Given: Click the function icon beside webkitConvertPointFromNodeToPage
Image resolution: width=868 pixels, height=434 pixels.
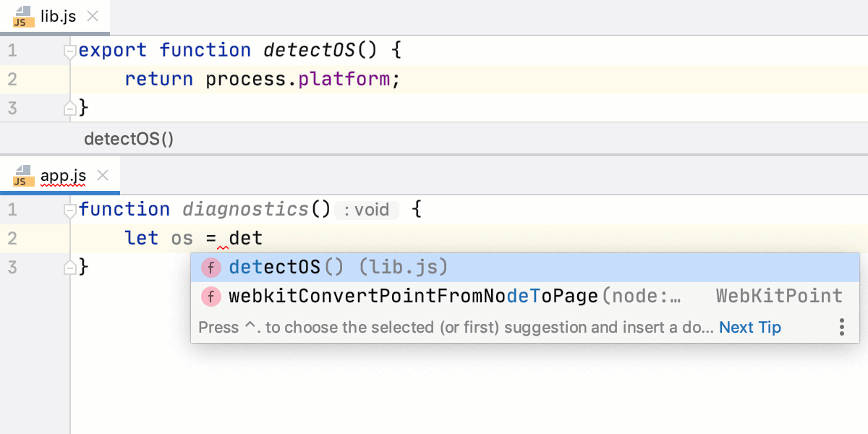Looking at the screenshot, I should tap(210, 297).
